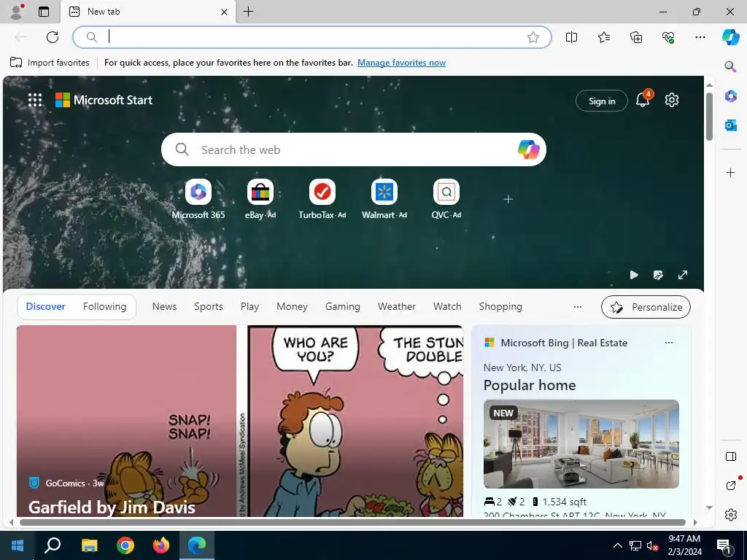Open the Weather tab

396,307
